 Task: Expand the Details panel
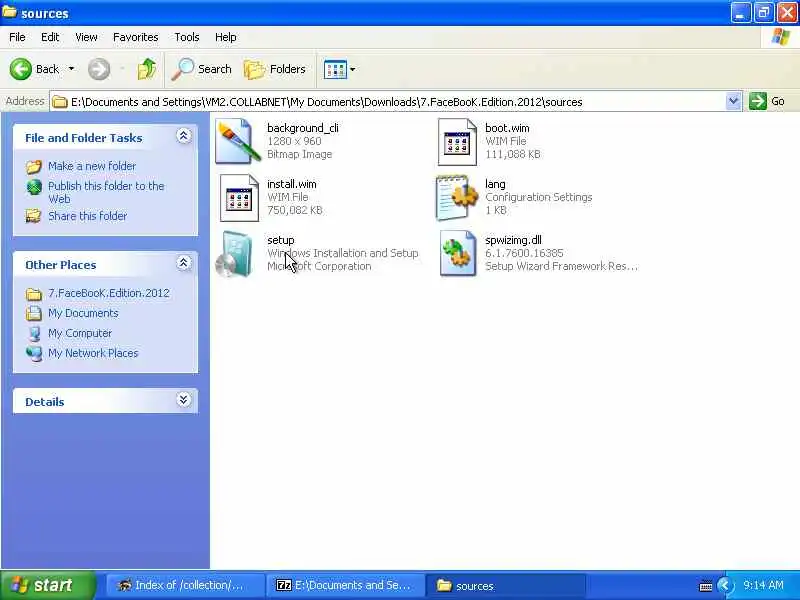click(x=184, y=399)
